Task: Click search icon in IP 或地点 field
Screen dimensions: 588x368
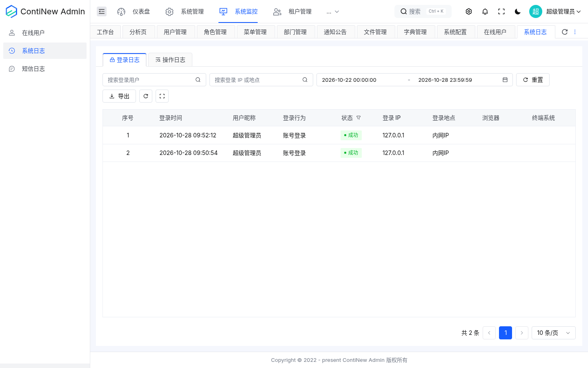Action: (305, 80)
